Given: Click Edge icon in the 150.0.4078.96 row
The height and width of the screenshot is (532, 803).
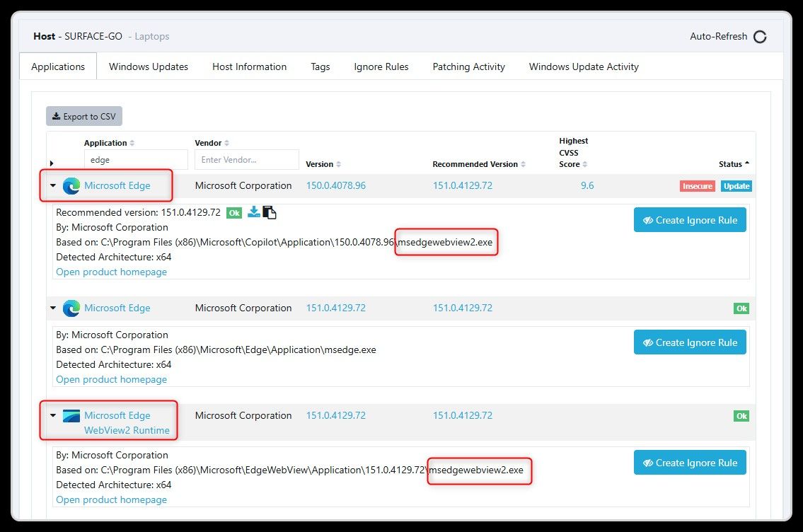Looking at the screenshot, I should tap(71, 186).
